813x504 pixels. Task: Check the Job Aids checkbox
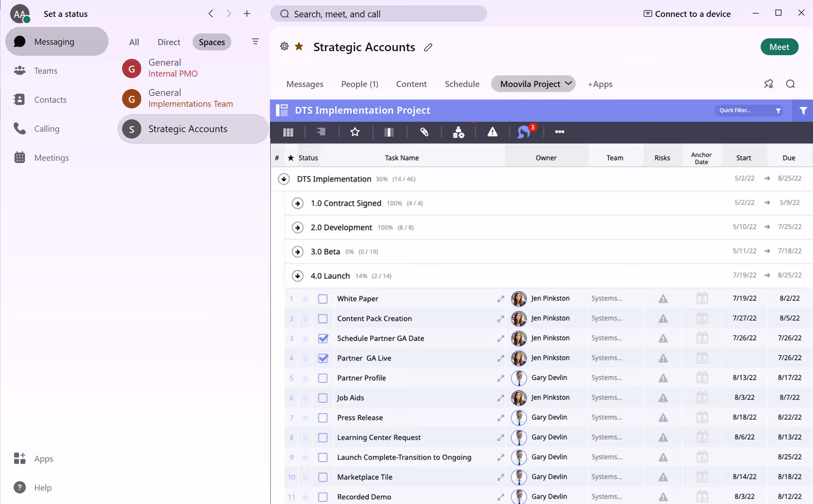tap(323, 398)
